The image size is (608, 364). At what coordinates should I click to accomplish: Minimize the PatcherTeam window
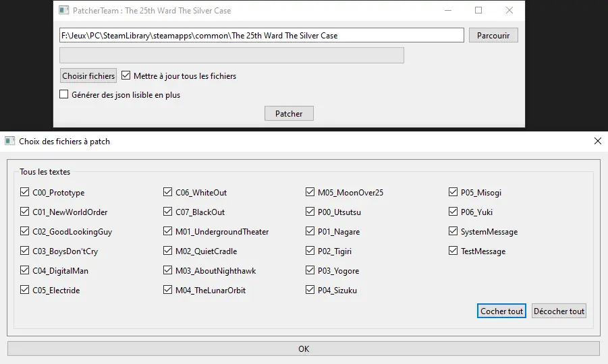(448, 11)
